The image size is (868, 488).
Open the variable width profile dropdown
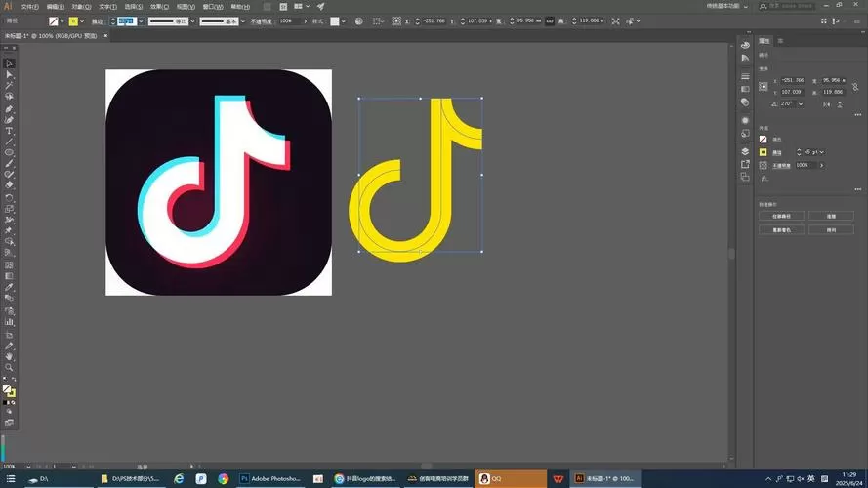[192, 21]
